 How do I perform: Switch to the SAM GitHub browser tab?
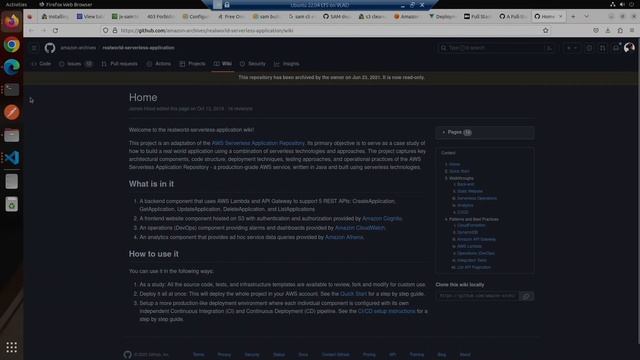pyautogui.click(x=337, y=16)
